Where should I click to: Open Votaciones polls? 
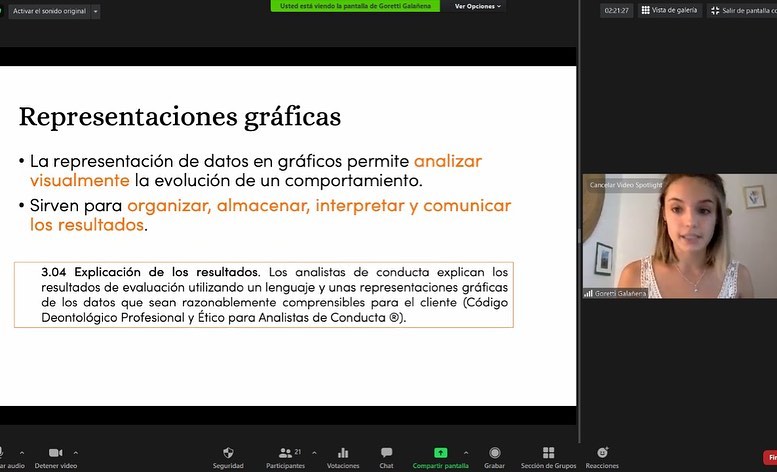(x=343, y=454)
